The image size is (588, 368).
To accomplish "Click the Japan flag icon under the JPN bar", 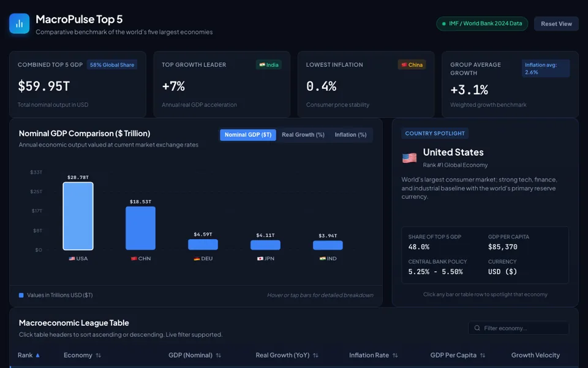I will (260, 259).
